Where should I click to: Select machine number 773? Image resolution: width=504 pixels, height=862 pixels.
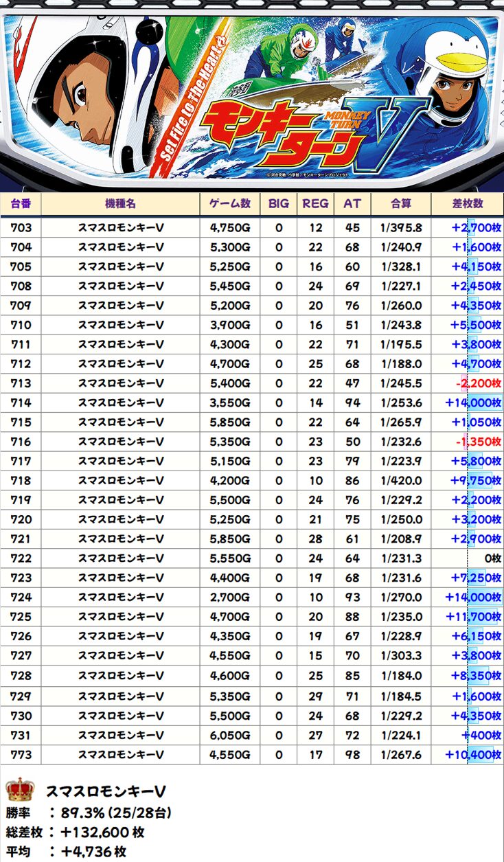[21, 755]
